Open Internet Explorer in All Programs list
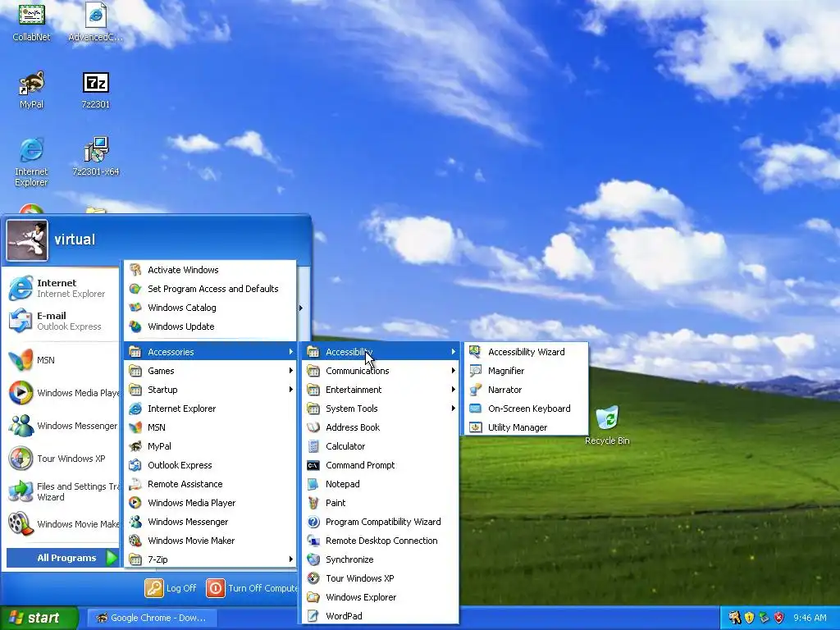Screen dimensions: 840x630 210,409
